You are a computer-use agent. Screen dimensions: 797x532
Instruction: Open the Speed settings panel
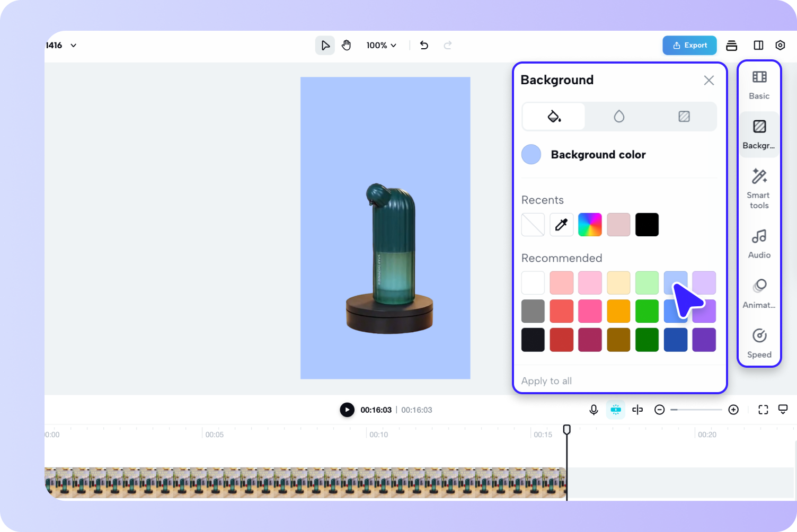pyautogui.click(x=759, y=343)
